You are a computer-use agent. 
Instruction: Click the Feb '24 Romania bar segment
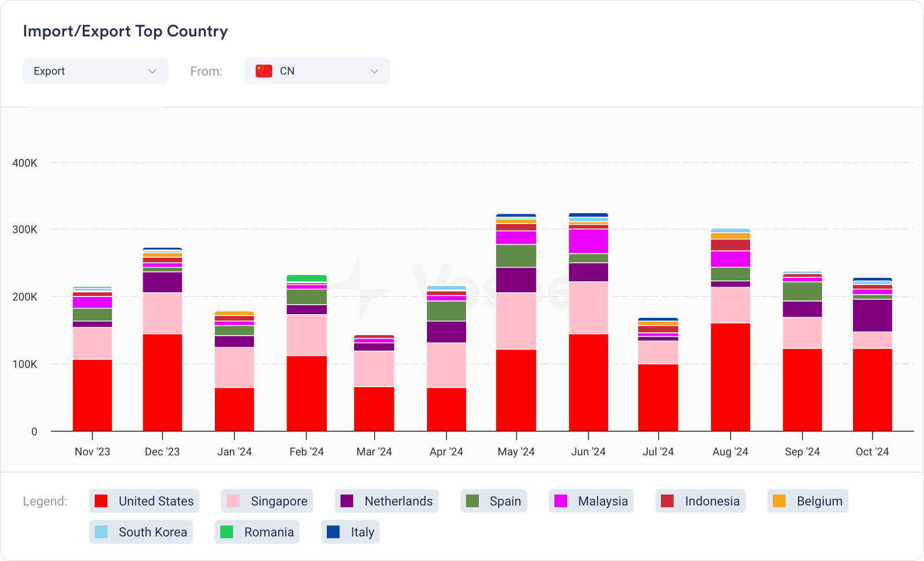307,278
